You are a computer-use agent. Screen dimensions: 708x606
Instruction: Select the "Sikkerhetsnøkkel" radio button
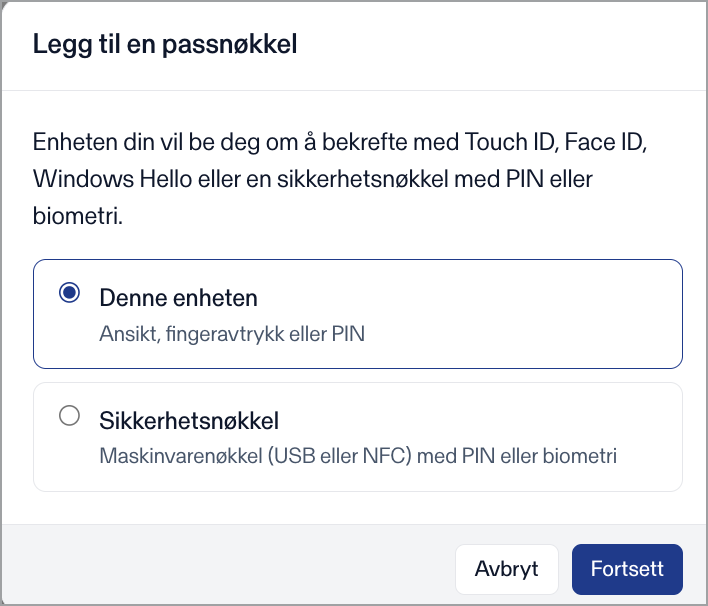pyautogui.click(x=70, y=415)
